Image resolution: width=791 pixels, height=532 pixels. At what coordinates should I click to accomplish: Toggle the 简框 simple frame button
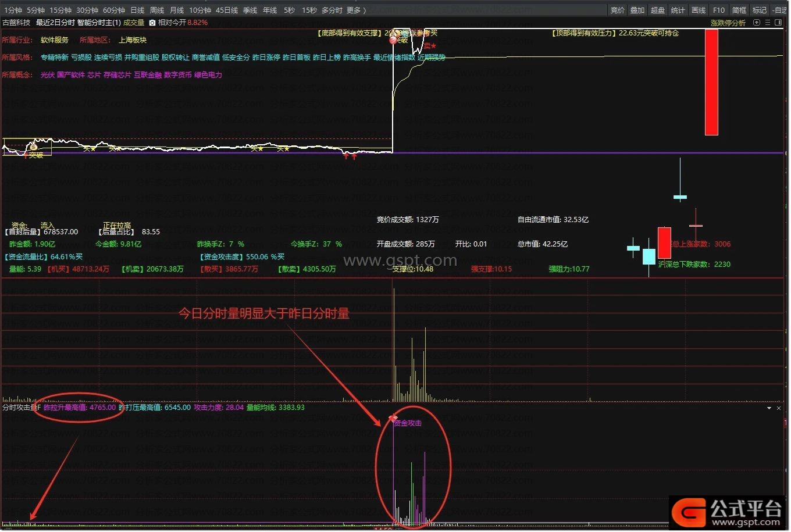click(739, 10)
